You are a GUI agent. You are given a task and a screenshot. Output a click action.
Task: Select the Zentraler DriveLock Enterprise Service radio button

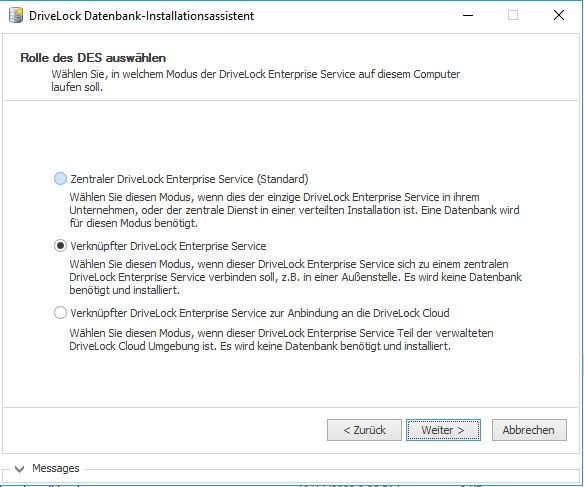[60, 179]
